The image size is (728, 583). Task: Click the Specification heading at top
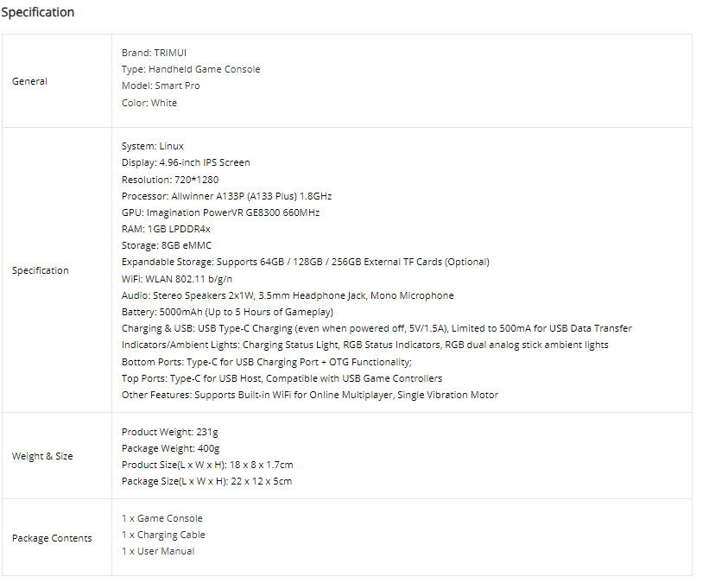click(38, 12)
